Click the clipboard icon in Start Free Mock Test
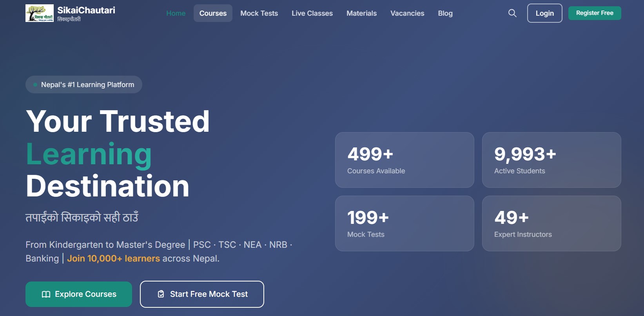 point(161,294)
